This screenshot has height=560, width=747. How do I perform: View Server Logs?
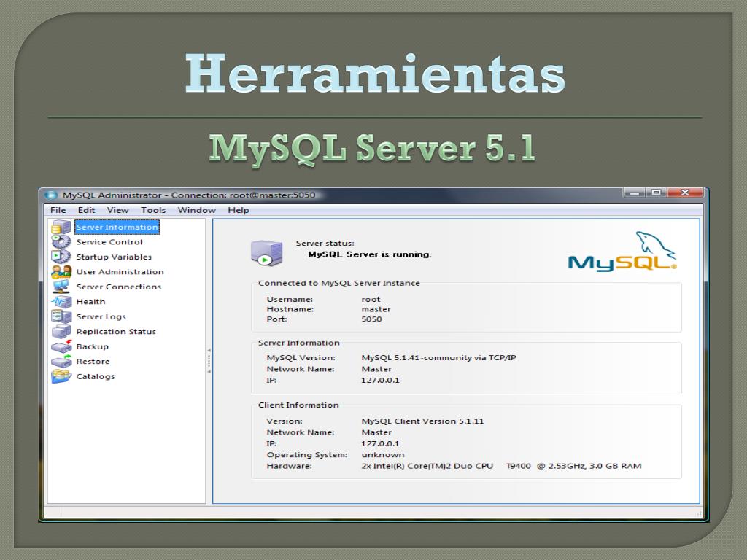pyautogui.click(x=101, y=316)
